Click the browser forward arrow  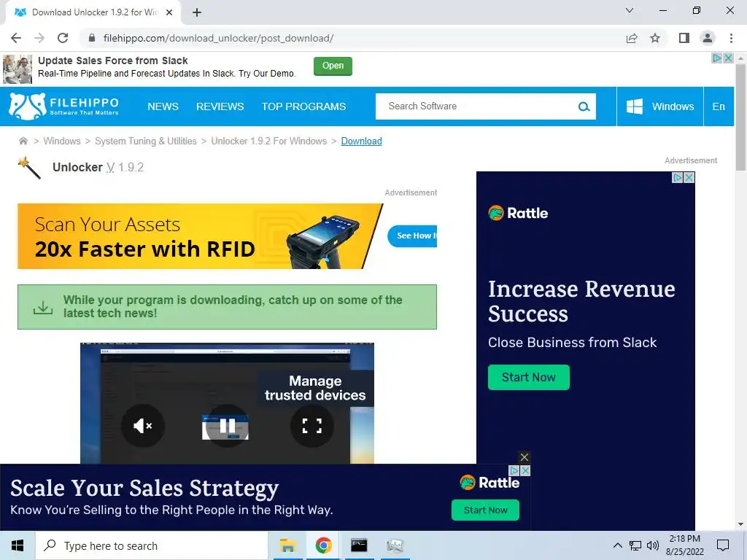39,38
